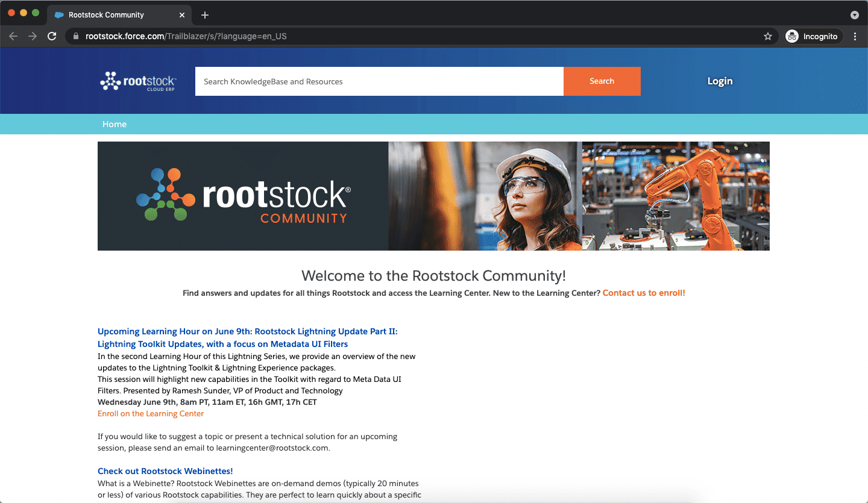Close the Rootstock Community tab
The width and height of the screenshot is (868, 503).
[182, 15]
